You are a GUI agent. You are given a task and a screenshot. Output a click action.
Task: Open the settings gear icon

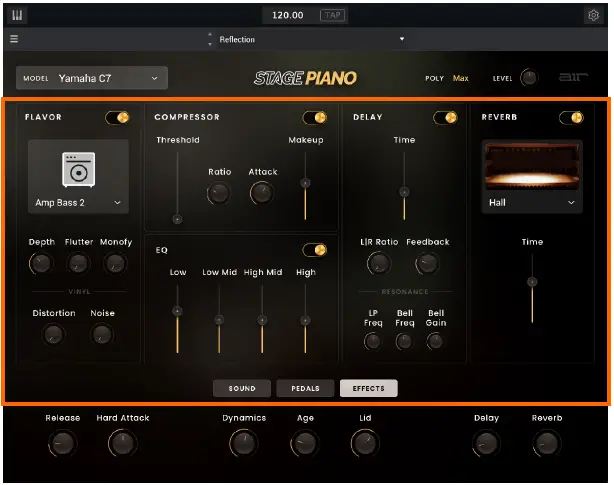click(x=593, y=15)
